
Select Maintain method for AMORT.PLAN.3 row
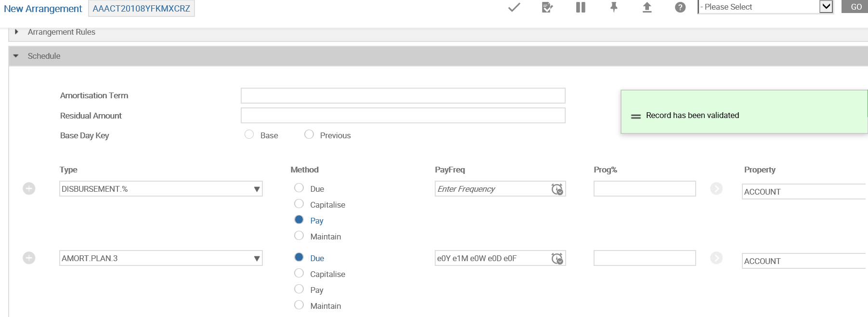tap(299, 305)
